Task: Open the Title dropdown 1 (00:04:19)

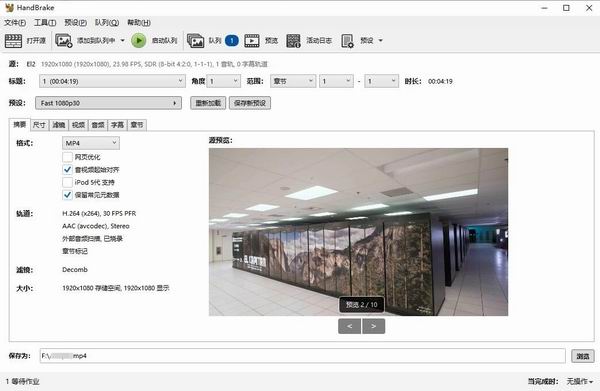Action: coord(112,81)
